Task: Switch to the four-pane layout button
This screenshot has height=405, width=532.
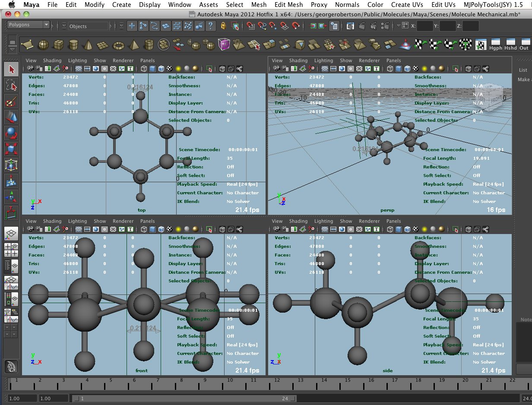Action: 12,250
